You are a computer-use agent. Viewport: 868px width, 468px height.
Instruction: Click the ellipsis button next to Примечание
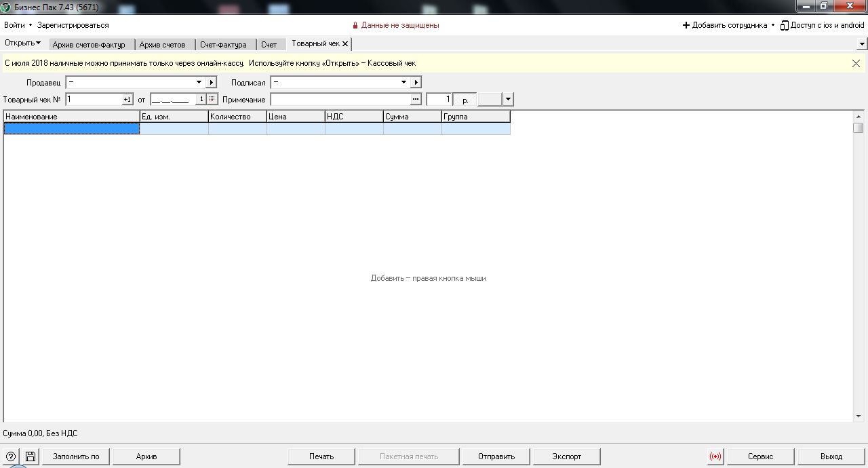pos(416,99)
